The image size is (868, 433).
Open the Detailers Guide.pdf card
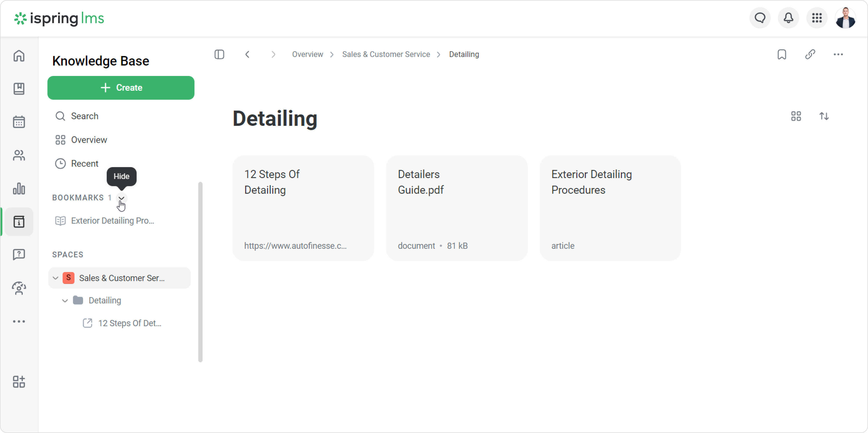pos(457,208)
